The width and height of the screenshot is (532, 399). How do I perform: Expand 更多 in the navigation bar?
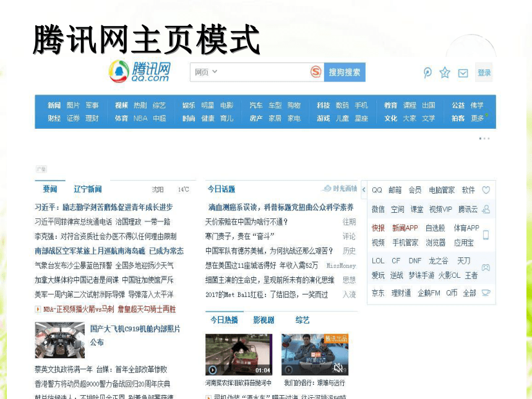click(478, 118)
